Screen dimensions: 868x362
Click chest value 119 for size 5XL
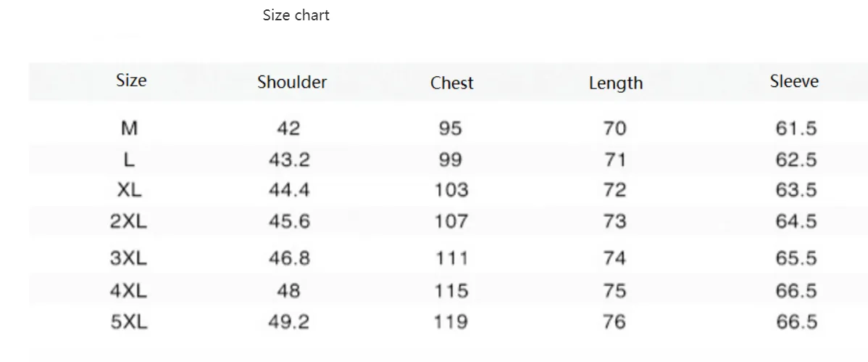[451, 321]
